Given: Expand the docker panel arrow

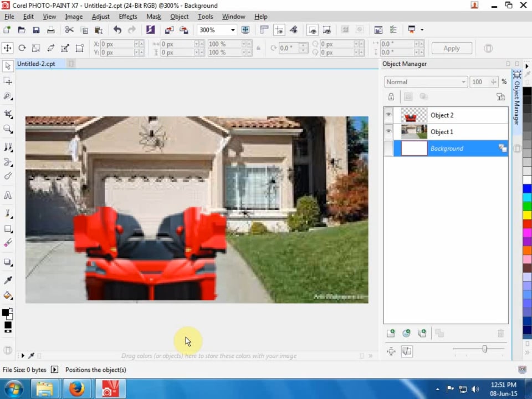Looking at the screenshot, I should click(526, 66).
